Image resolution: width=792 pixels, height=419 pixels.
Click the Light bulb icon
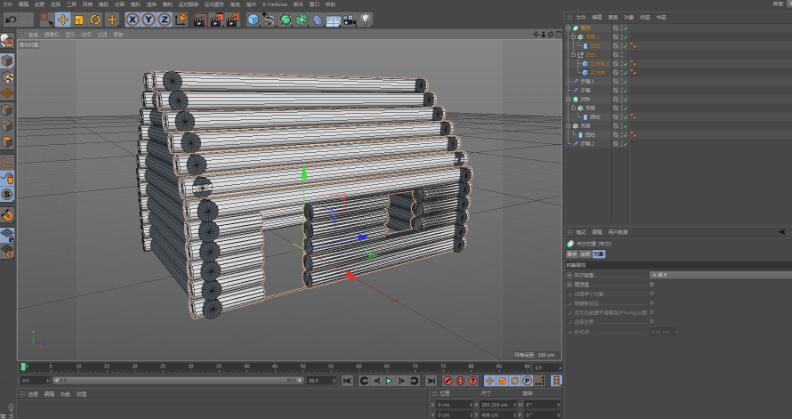pos(365,19)
